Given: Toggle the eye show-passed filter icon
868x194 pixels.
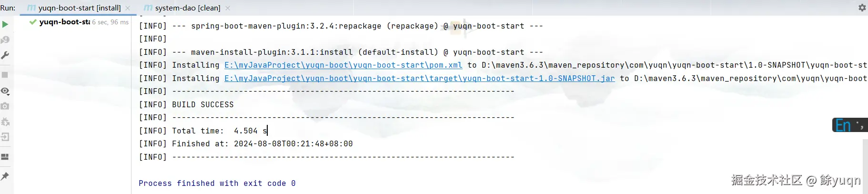Looking at the screenshot, I should pyautogui.click(x=5, y=91).
